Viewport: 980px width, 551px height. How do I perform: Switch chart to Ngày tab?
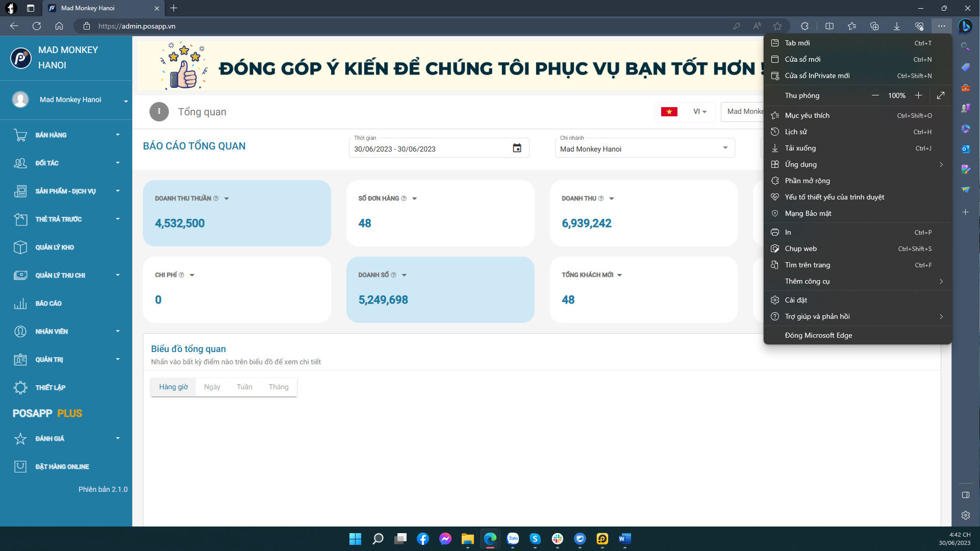point(212,387)
